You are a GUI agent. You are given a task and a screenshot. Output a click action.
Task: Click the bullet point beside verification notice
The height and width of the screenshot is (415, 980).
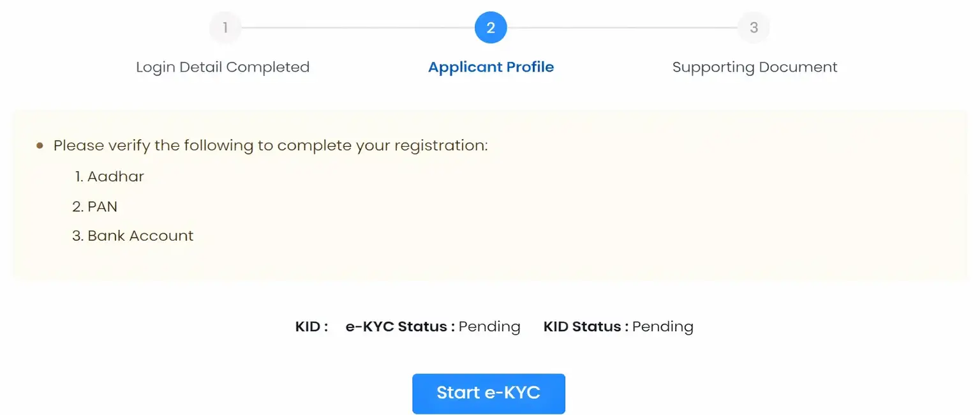[x=40, y=146]
